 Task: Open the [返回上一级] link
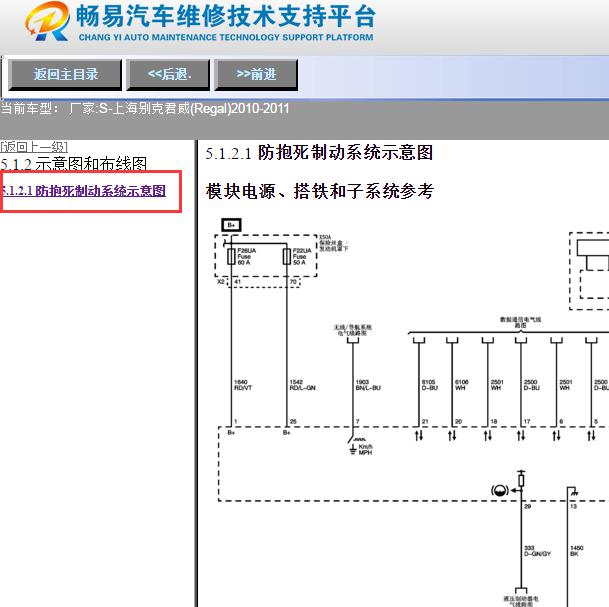pos(34,147)
